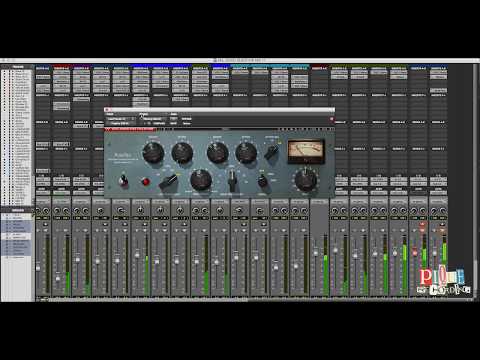Click the Tracks list header in the side panel
Viewport: 480px width, 360px height.
click(17, 67)
